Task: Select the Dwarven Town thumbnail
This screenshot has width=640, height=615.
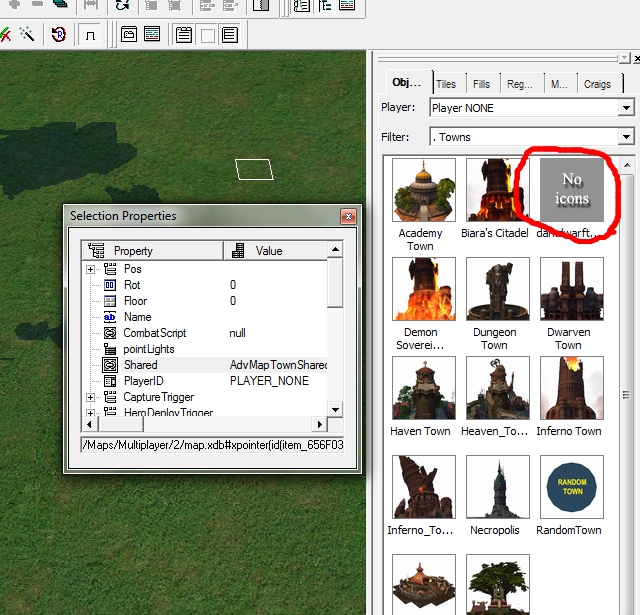Action: 571,289
